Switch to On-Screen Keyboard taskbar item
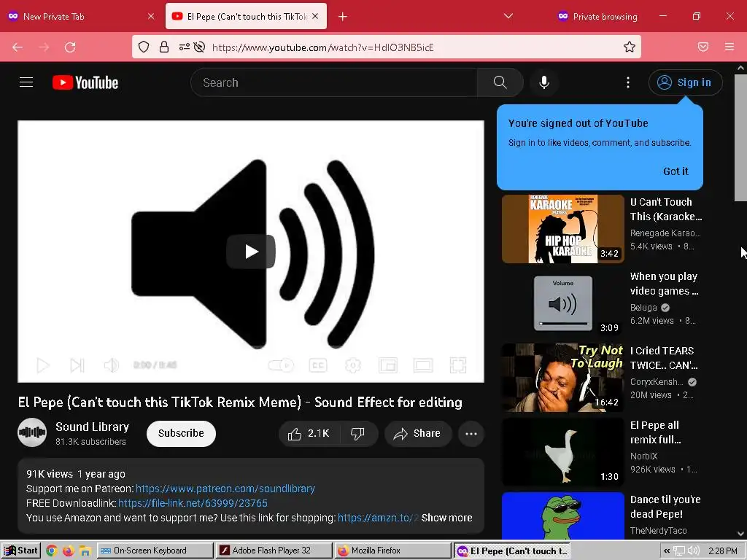 click(x=155, y=551)
